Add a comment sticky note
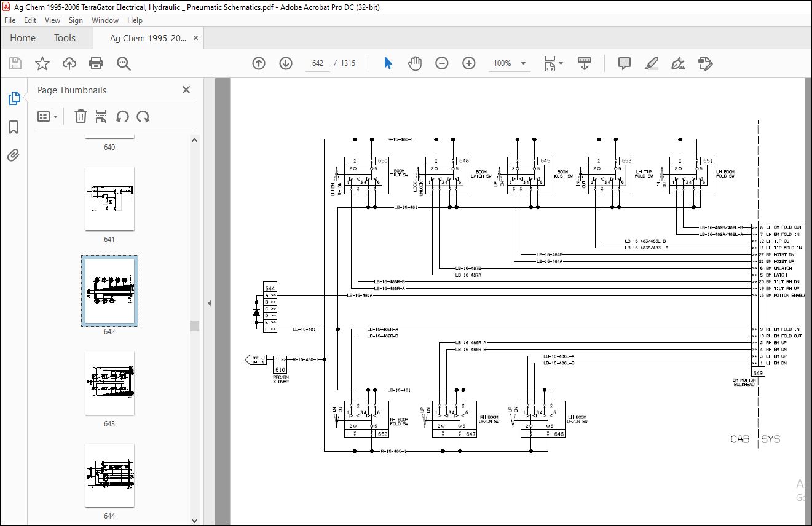Image resolution: width=812 pixels, height=526 pixels. (x=625, y=63)
